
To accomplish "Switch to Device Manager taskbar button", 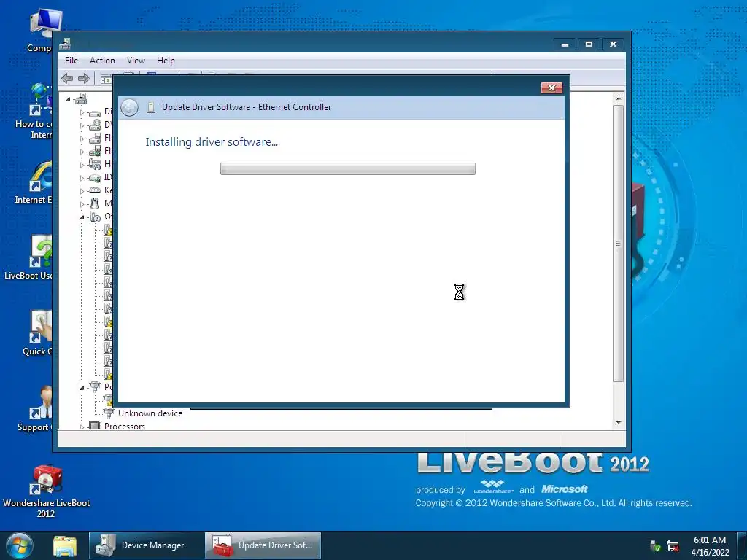I will tap(147, 545).
